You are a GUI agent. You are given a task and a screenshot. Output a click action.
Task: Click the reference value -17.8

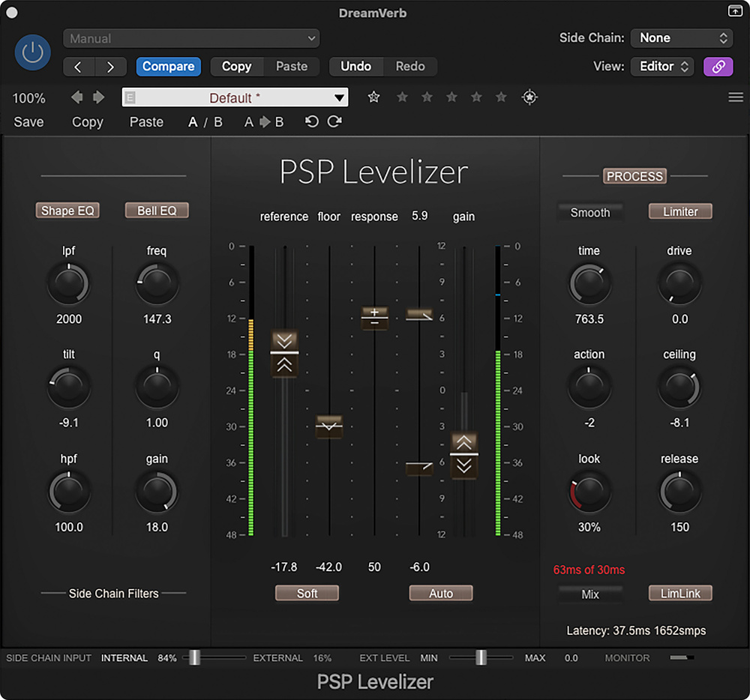(284, 567)
